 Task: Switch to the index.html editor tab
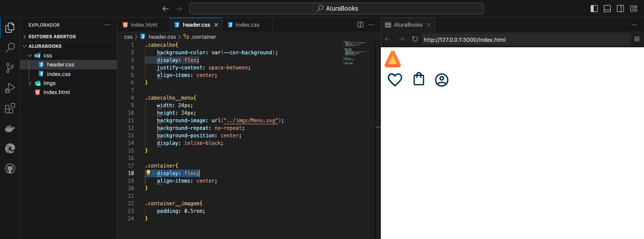[143, 25]
